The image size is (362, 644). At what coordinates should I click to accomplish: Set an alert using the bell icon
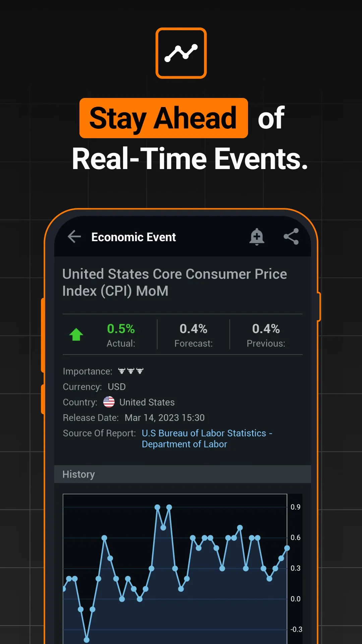click(x=257, y=237)
